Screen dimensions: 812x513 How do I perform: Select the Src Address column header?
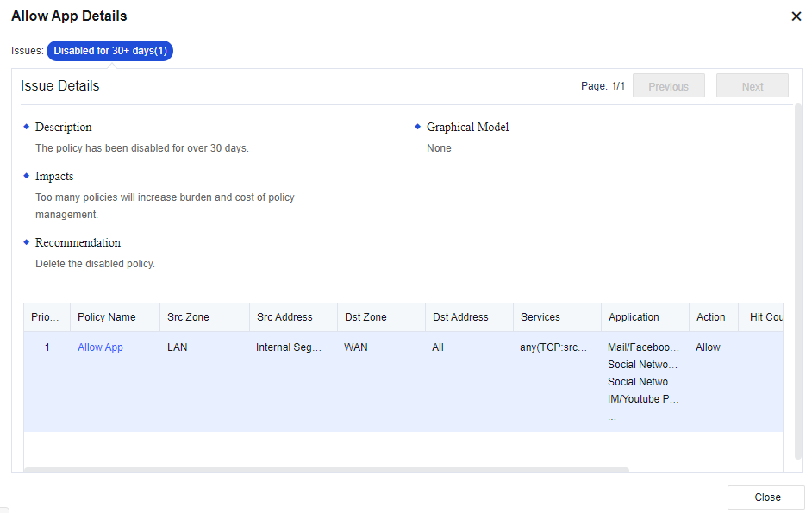[284, 317]
